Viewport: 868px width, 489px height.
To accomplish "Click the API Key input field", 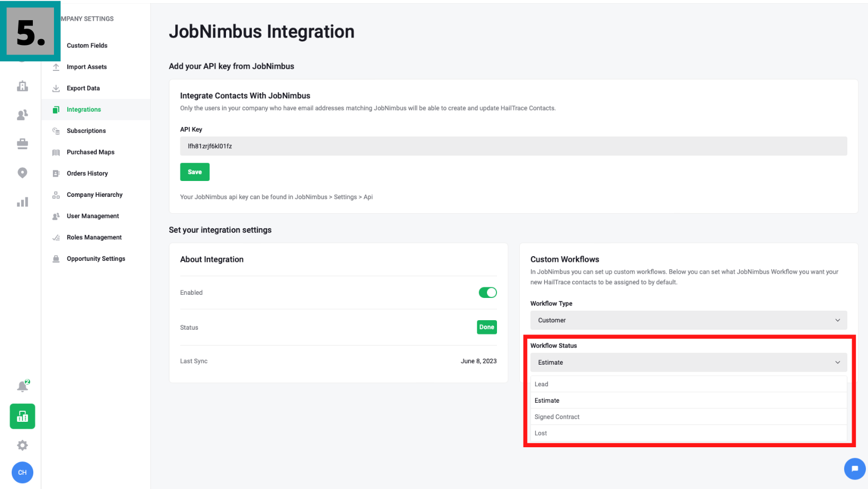I will tap(513, 146).
